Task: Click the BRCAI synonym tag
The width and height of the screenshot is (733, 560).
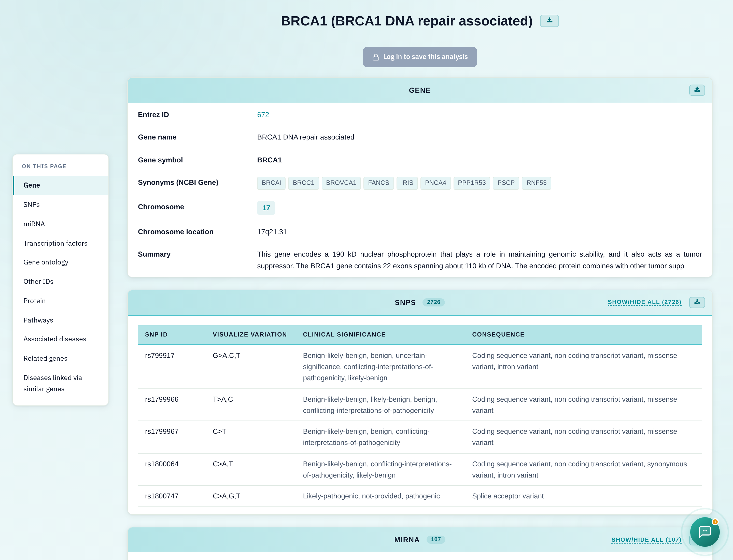Action: [271, 183]
